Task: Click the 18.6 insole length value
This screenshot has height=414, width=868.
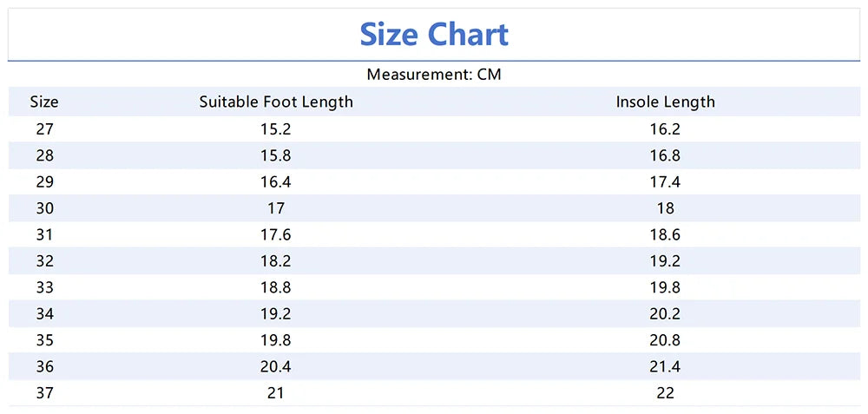Action: pos(665,234)
